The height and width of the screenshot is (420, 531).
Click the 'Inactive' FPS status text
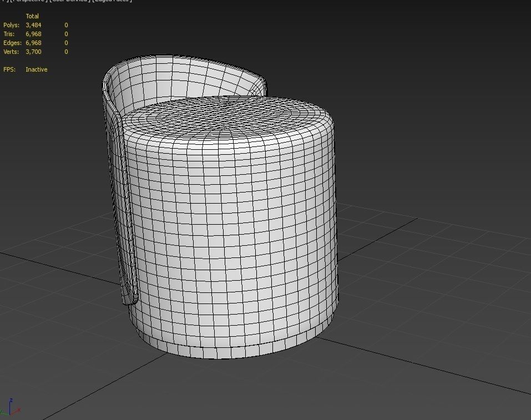click(37, 69)
